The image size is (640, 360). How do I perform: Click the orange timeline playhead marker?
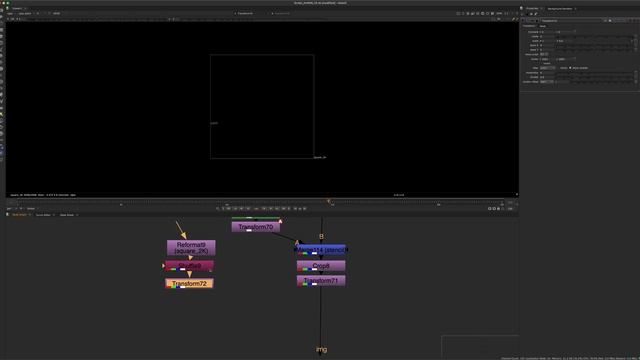point(329,201)
